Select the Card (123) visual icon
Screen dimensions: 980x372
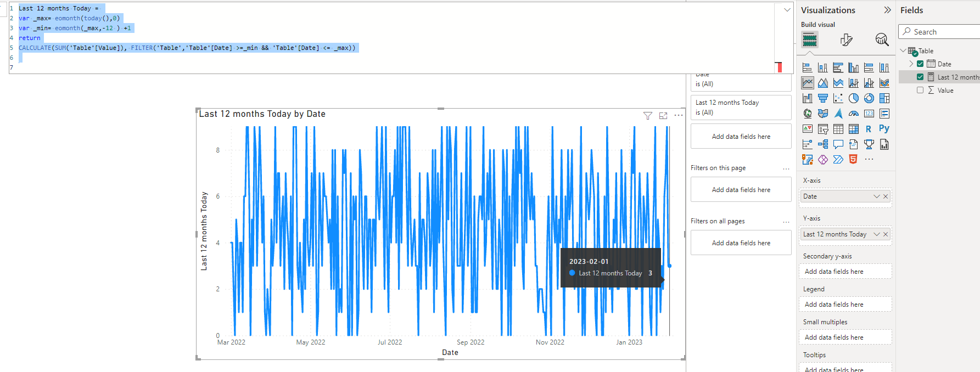(869, 114)
